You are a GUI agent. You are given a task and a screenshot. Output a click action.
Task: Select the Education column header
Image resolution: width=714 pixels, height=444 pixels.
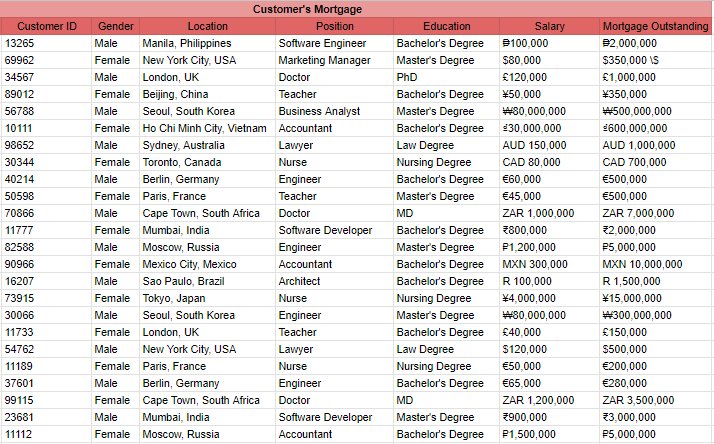point(446,26)
